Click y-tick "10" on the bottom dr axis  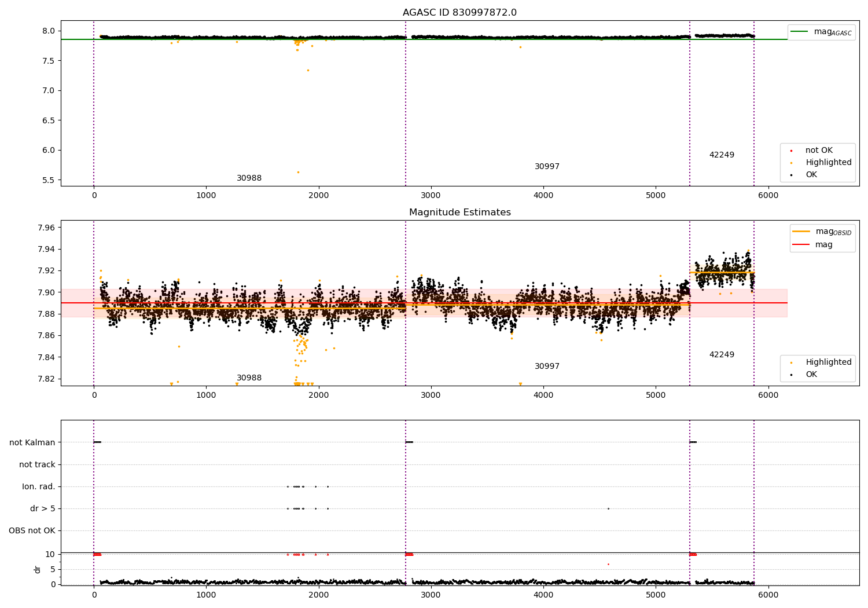(50, 555)
